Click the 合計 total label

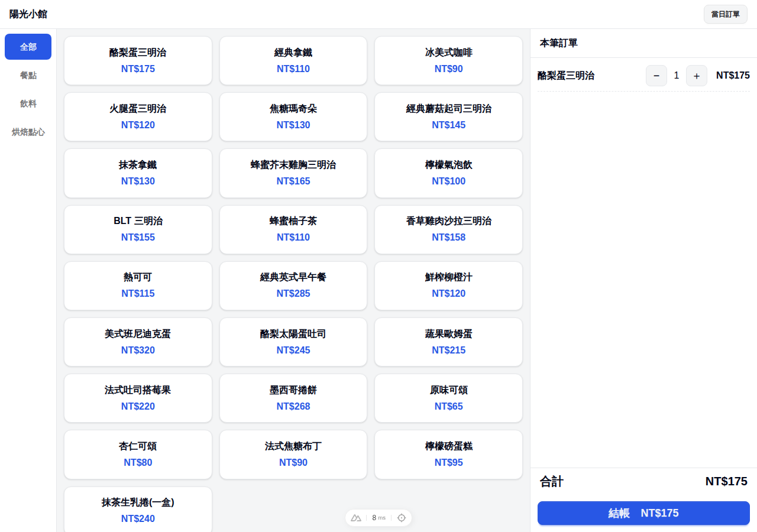552,482
